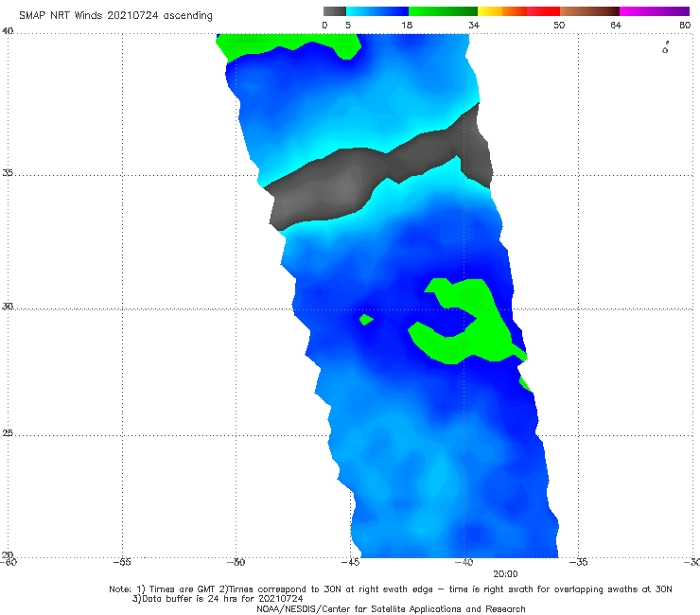The image size is (700, 615).
Task: Click the swath time label '20:00'
Action: [505, 574]
